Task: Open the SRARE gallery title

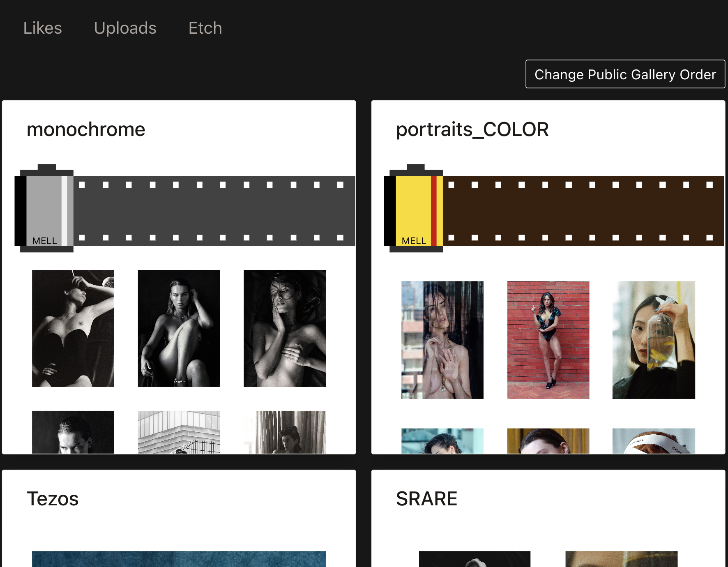Action: [x=426, y=499]
